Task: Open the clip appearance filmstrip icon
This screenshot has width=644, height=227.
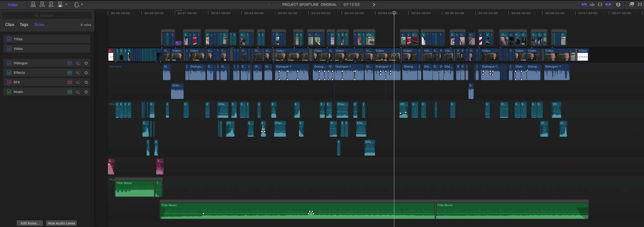Action: pos(618,4)
